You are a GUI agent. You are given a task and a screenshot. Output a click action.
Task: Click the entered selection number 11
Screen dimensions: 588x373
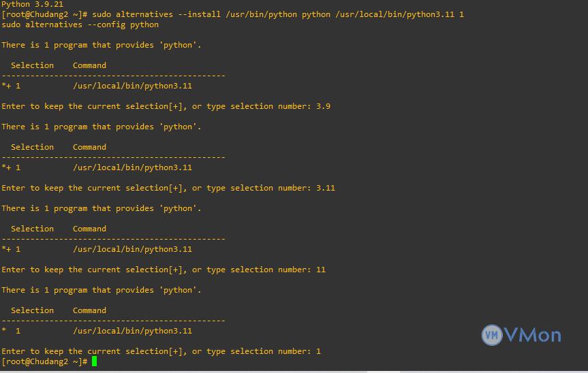pos(321,270)
